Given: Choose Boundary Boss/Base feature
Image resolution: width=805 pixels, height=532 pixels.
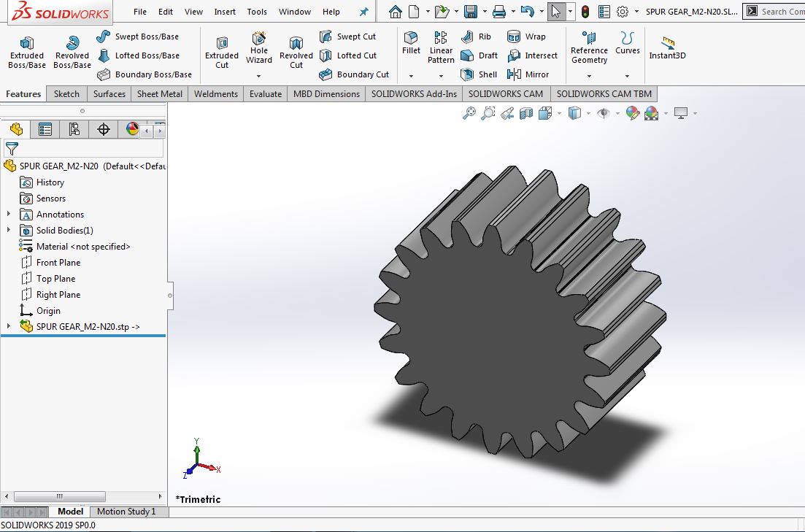Looking at the screenshot, I should pyautogui.click(x=145, y=74).
